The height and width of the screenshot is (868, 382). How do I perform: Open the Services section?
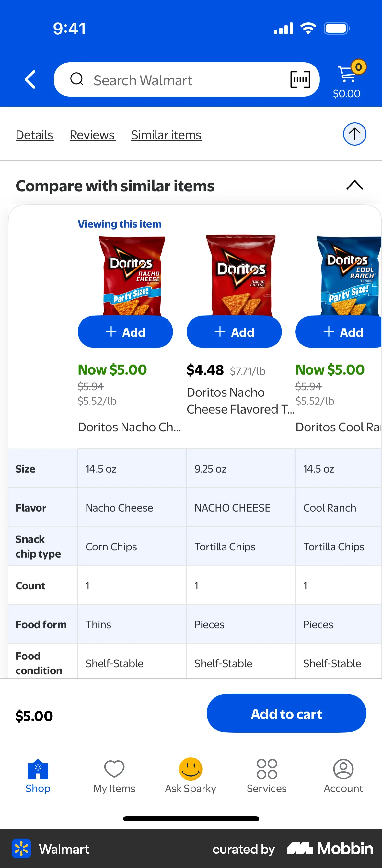point(266,778)
